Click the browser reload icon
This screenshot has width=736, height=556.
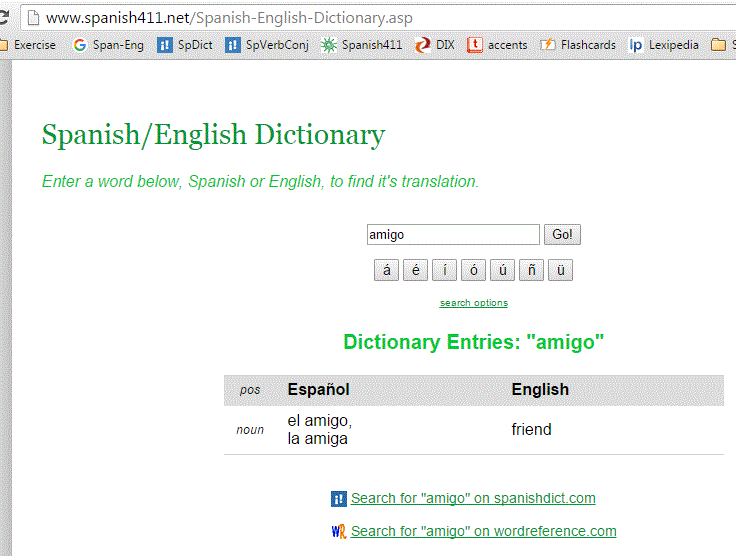point(4,18)
